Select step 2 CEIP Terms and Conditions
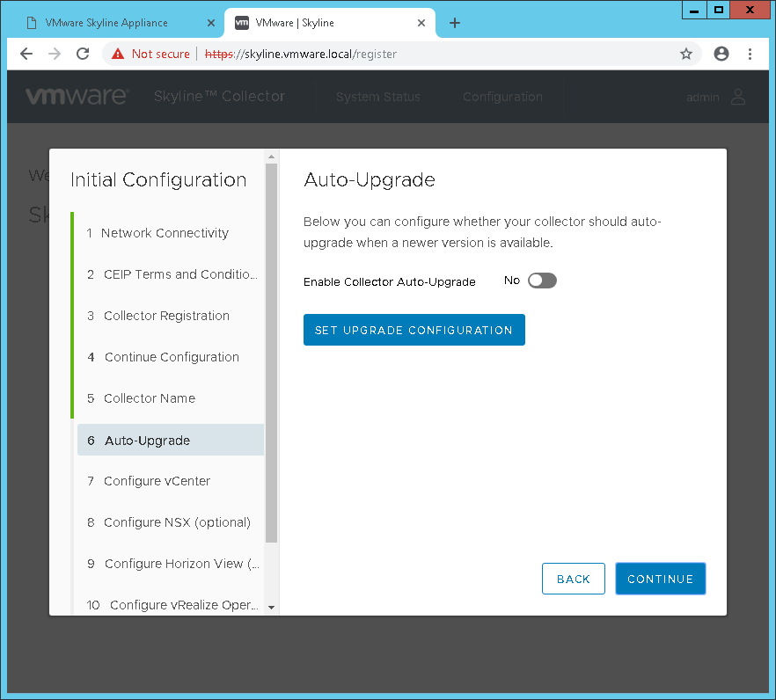 pos(171,274)
